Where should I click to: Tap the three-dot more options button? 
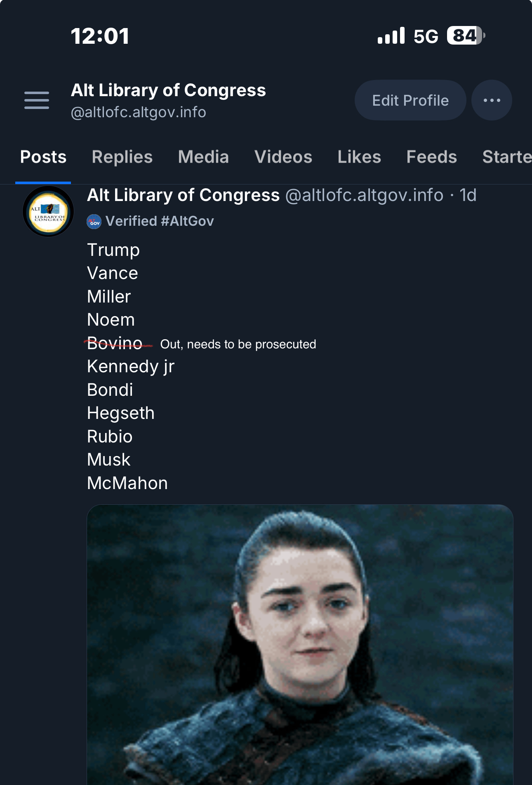pyautogui.click(x=492, y=100)
